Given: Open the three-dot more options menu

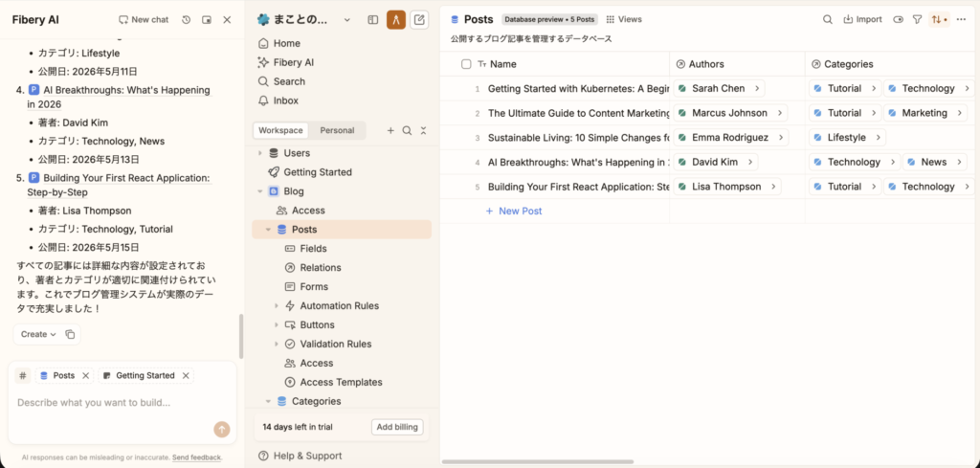Looking at the screenshot, I should coord(961,19).
